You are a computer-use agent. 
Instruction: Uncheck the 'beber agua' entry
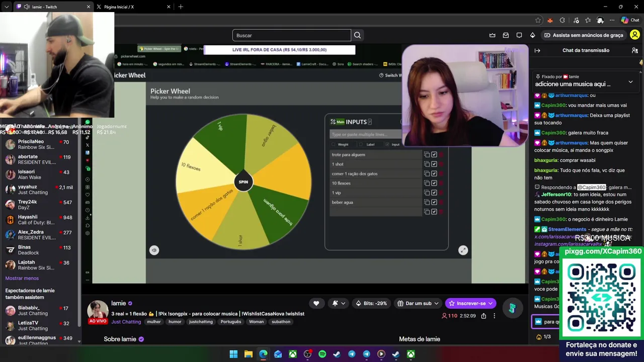click(x=434, y=202)
